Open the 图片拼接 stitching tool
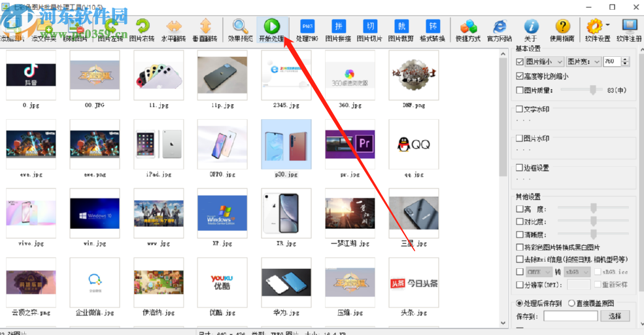644x335 pixels. click(339, 29)
